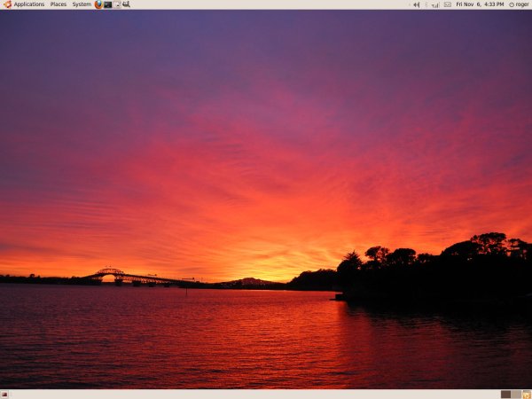Launch GIMP from the top panel
Screen dimensions: 532x399
pyautogui.click(x=126, y=4)
